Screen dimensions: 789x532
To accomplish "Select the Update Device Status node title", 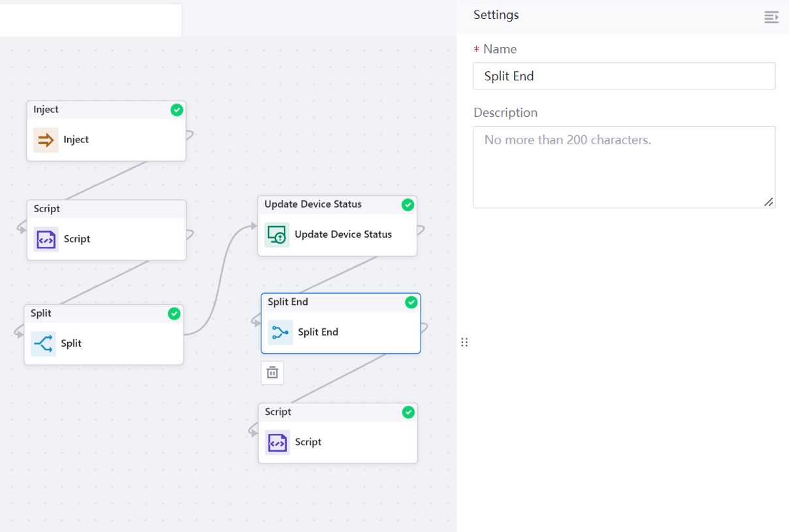I will point(313,204).
